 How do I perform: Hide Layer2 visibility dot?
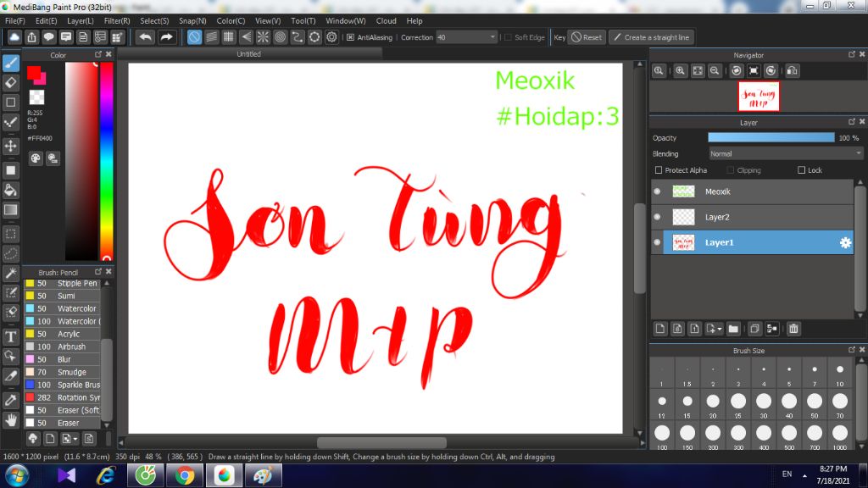coord(657,217)
